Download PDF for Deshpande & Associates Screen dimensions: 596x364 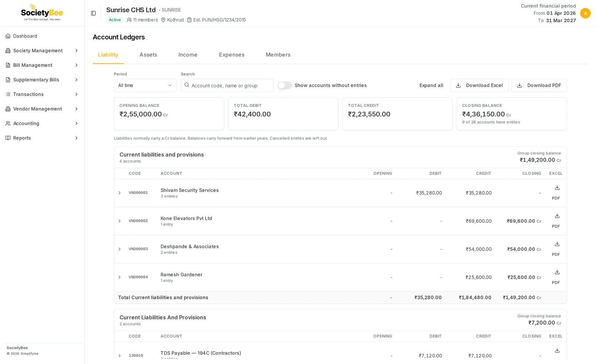click(556, 254)
